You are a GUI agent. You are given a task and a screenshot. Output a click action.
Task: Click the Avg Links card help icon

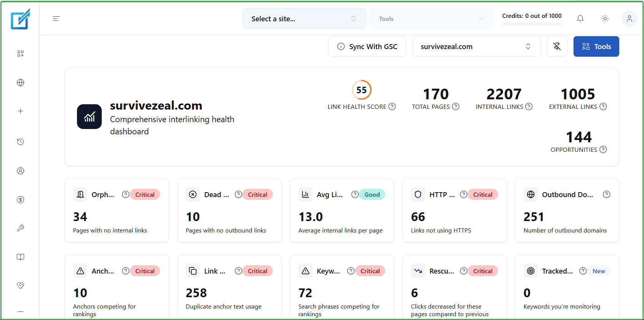pyautogui.click(x=355, y=194)
